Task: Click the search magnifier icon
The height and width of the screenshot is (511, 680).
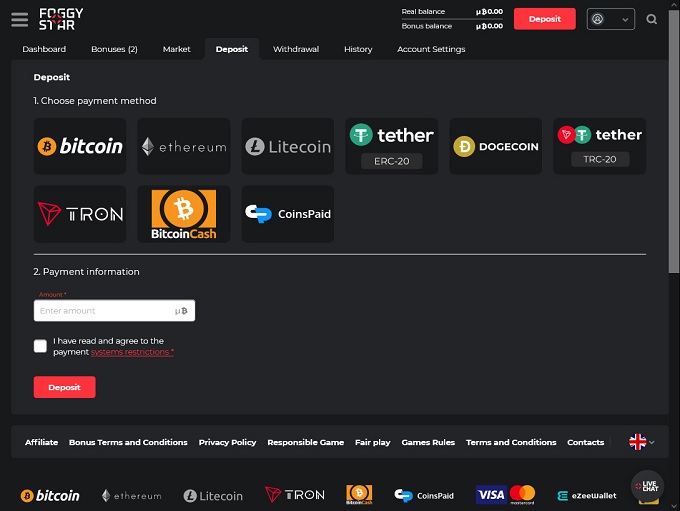Action: [652, 19]
